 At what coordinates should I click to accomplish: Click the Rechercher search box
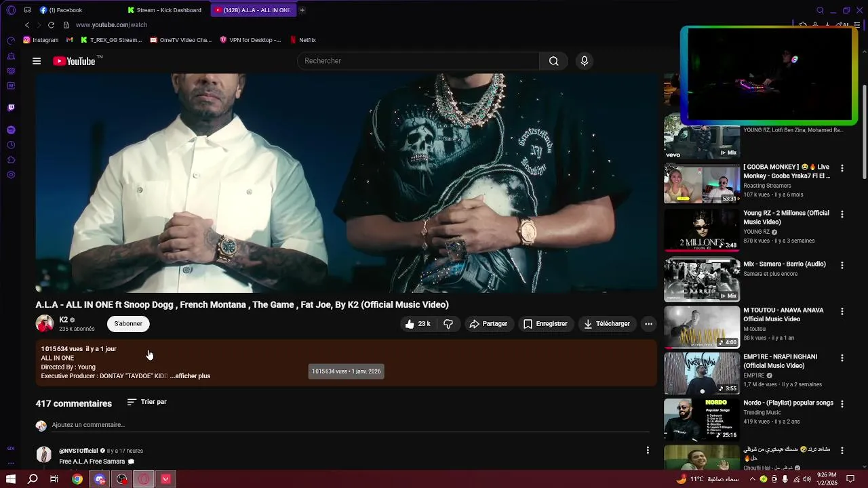(x=418, y=61)
